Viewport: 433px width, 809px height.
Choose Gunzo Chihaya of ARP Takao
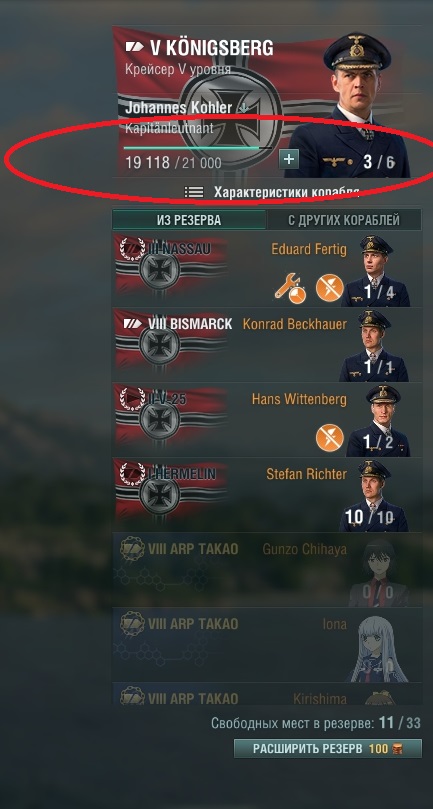[266, 570]
